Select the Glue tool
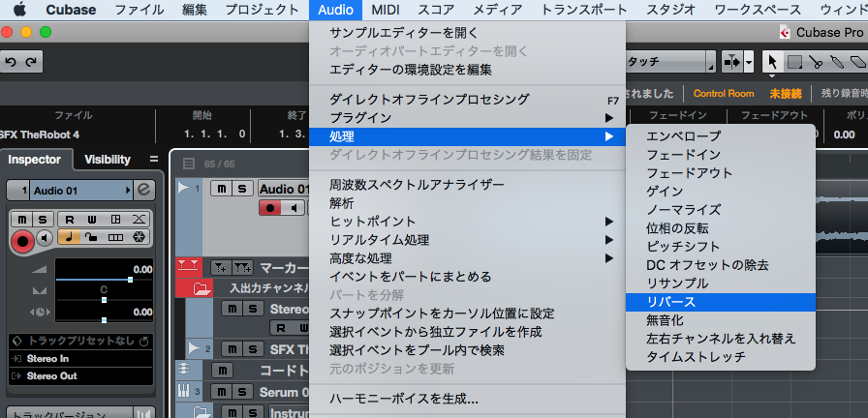 tap(836, 61)
